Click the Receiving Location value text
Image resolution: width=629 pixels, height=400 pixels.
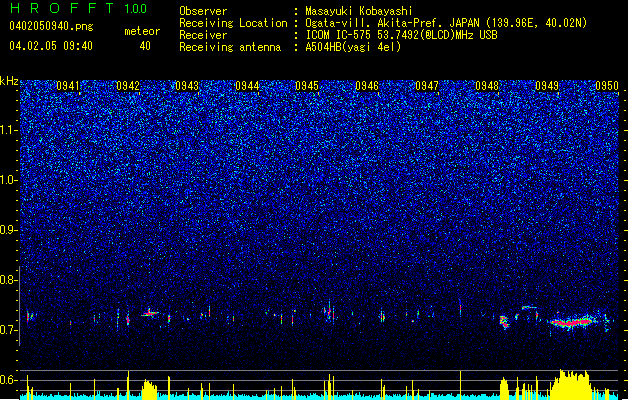[446, 23]
